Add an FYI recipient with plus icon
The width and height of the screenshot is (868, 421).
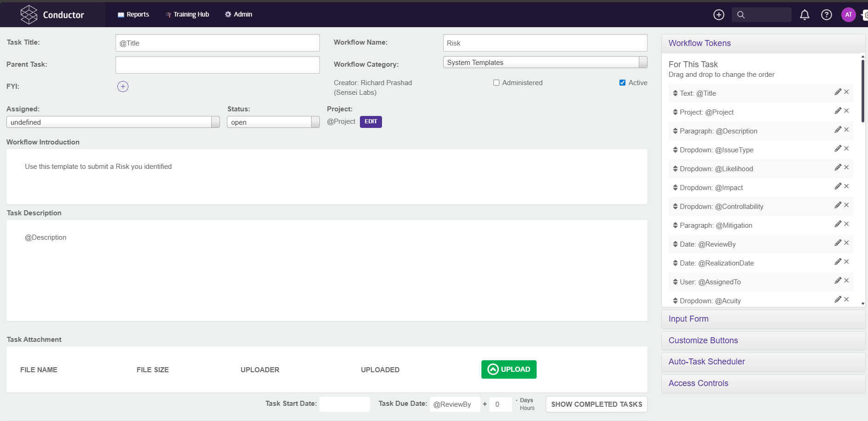123,87
